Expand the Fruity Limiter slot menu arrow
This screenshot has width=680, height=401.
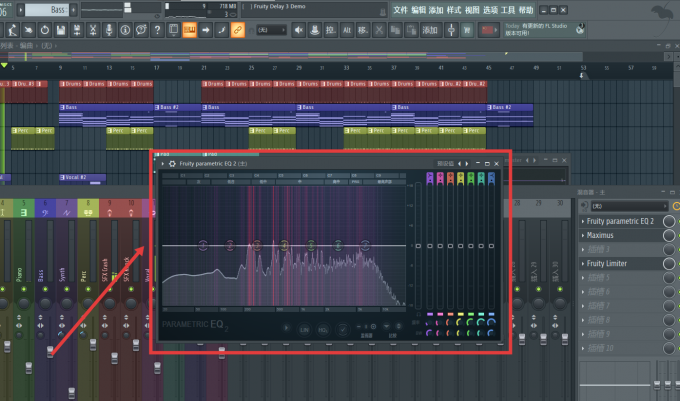coord(583,264)
